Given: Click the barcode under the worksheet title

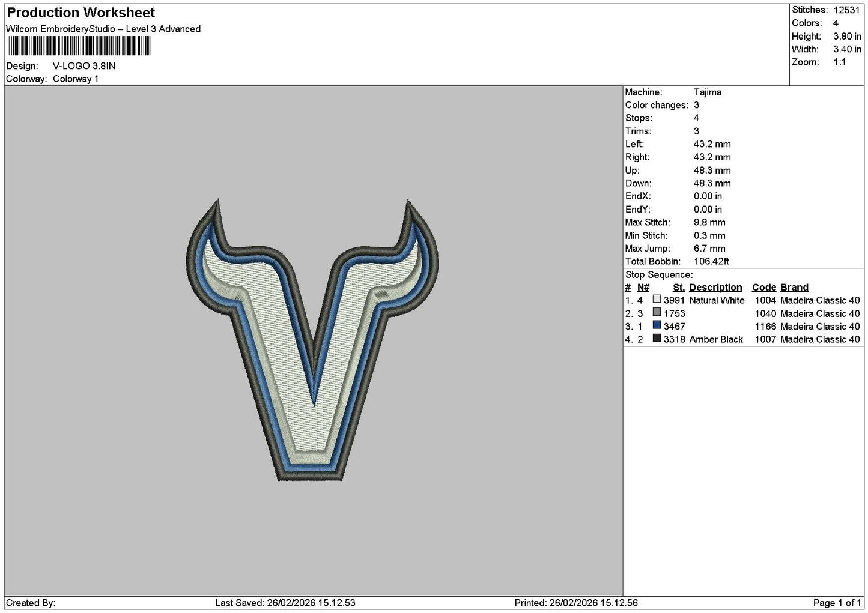Looking at the screenshot, I should point(79,46).
